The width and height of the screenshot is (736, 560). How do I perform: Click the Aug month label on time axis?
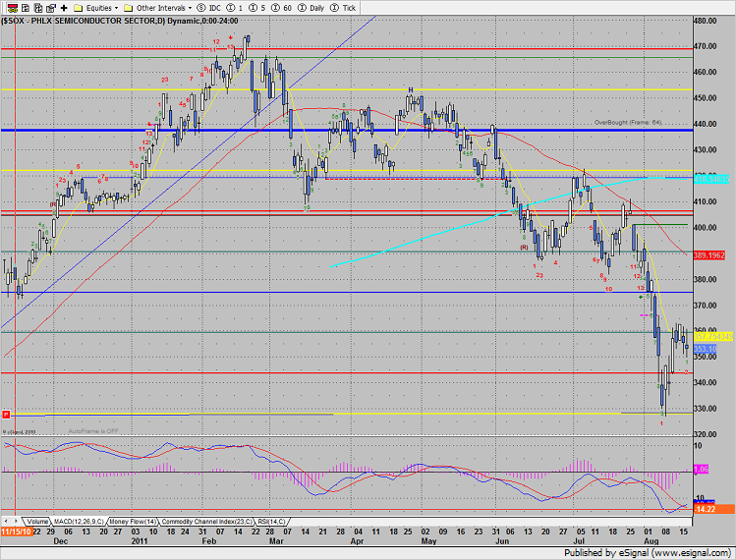pos(651,541)
